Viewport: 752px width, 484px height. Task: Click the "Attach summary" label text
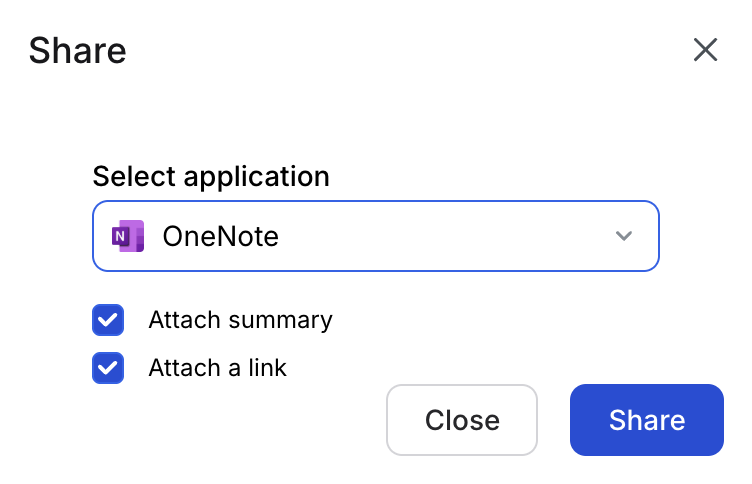click(240, 320)
